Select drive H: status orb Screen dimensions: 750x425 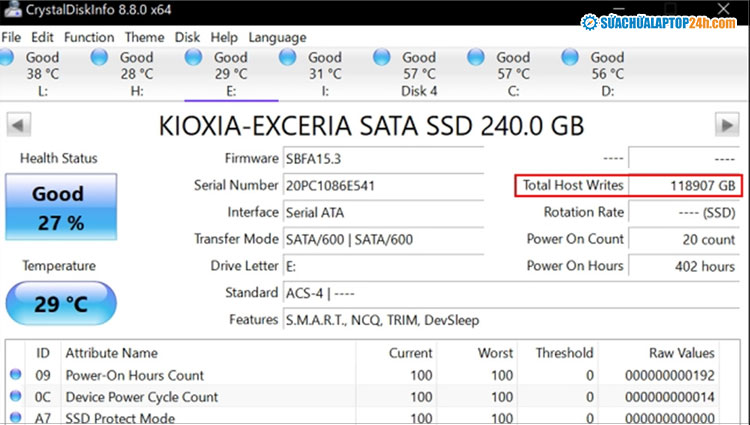point(99,57)
